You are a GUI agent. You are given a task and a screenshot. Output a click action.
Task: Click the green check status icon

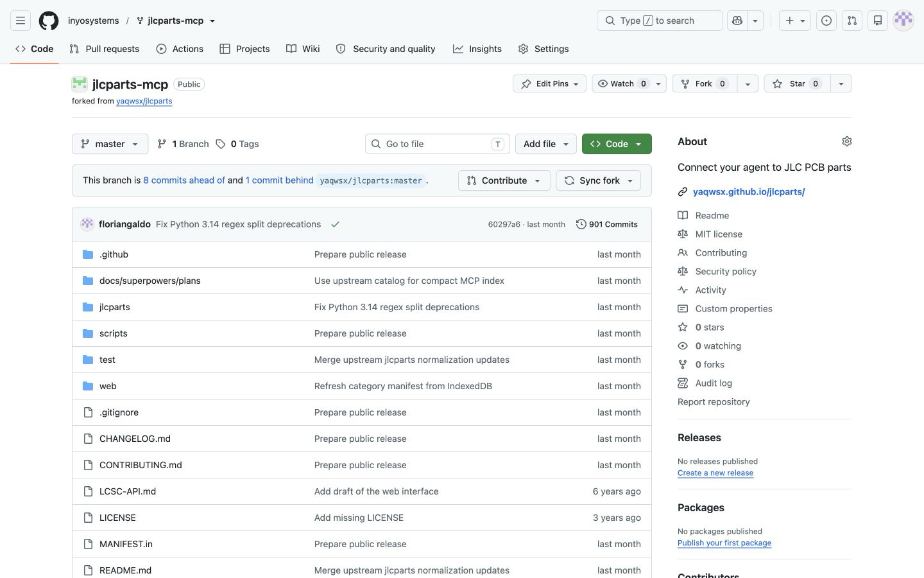pos(335,224)
